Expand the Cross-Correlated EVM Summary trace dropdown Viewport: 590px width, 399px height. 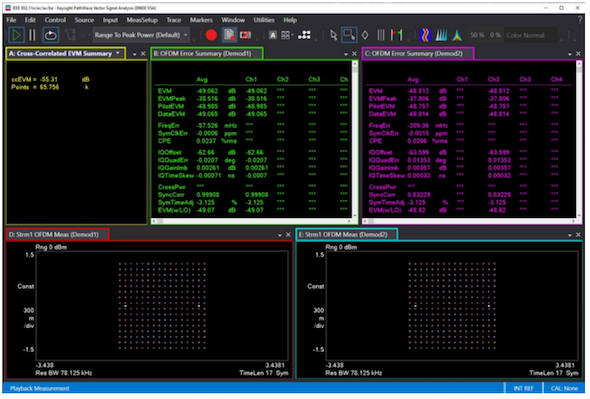click(118, 53)
